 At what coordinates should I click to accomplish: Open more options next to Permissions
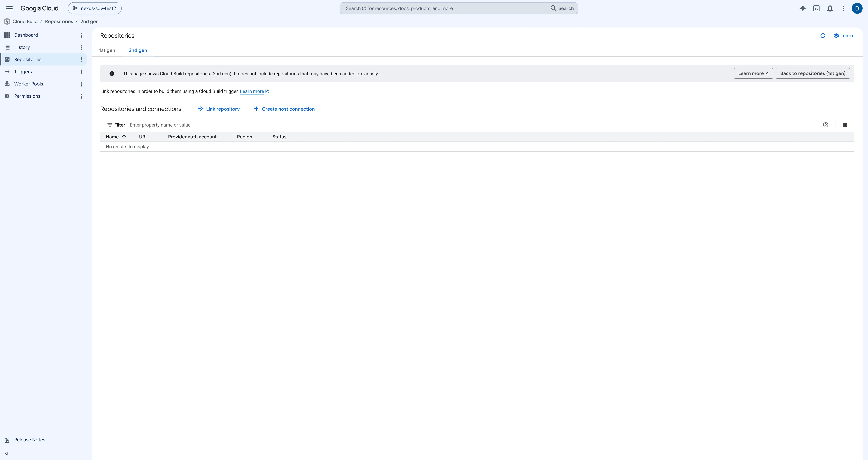pos(81,96)
